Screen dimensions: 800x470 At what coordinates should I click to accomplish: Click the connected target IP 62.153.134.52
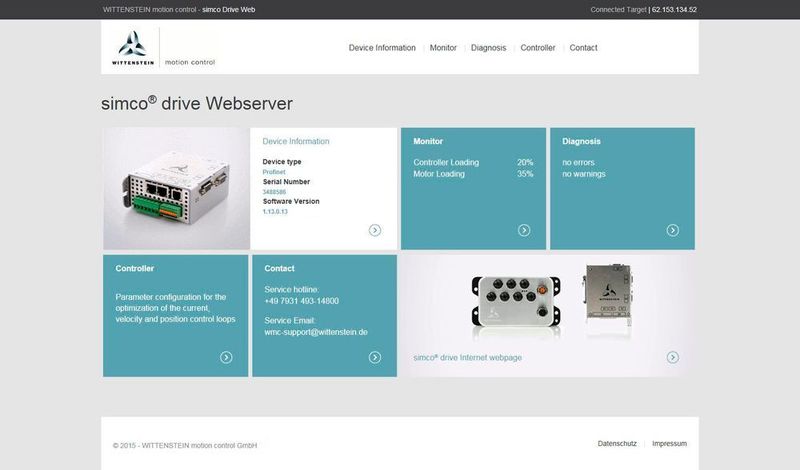pyautogui.click(x=674, y=10)
